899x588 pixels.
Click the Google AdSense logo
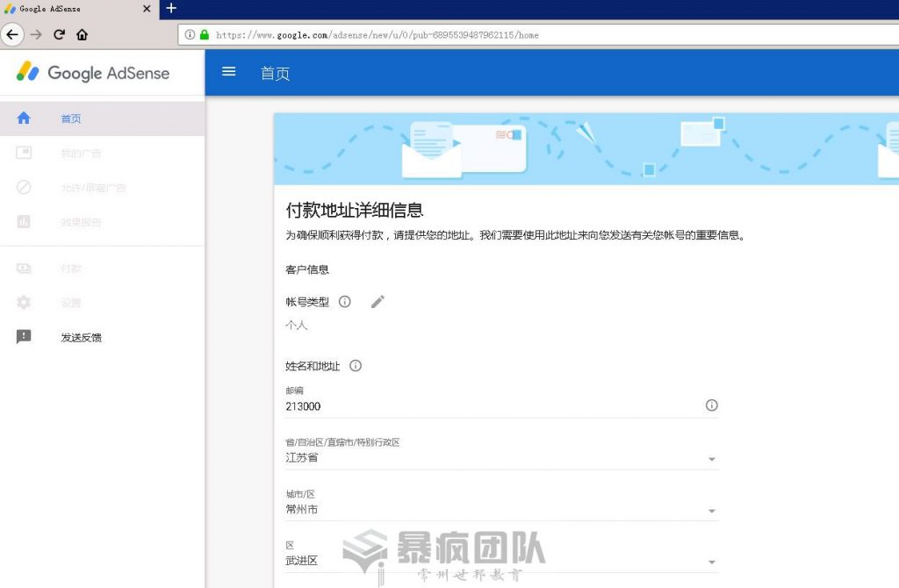(93, 72)
